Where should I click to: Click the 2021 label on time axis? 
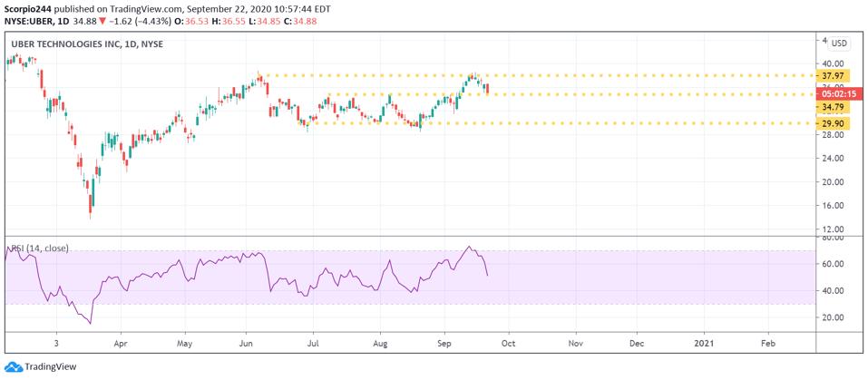[704, 345]
